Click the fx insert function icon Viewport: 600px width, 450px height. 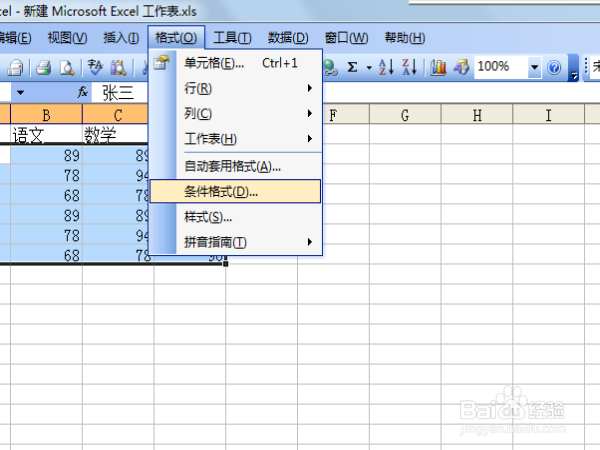click(83, 92)
